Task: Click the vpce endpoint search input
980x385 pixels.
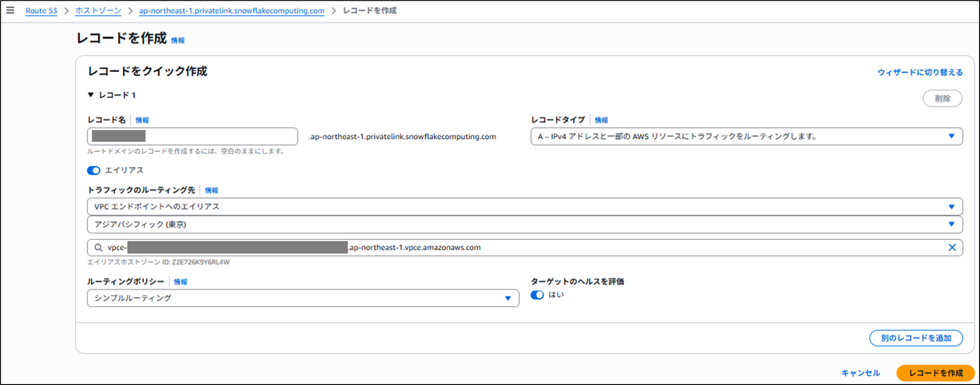Action: [x=525, y=248]
